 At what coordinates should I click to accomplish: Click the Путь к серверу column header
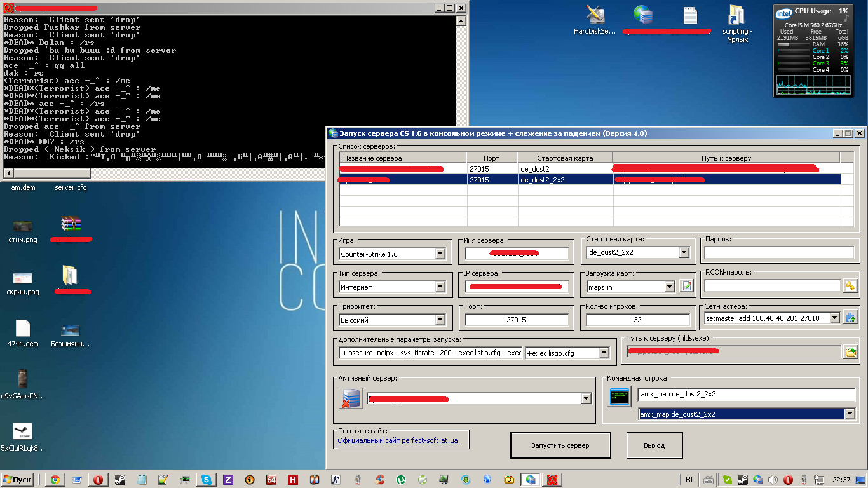726,158
